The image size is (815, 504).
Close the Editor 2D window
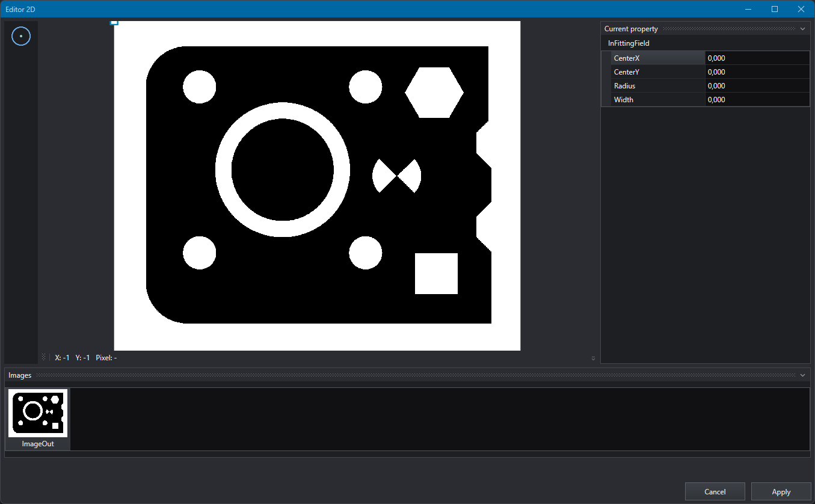[x=801, y=9]
